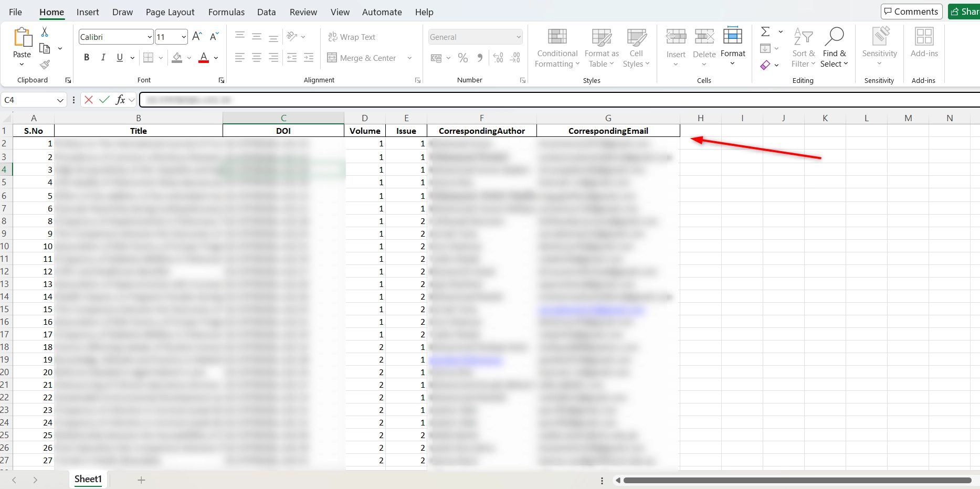Click the Cut scissors icon
This screenshot has height=489, width=980.
tap(45, 33)
